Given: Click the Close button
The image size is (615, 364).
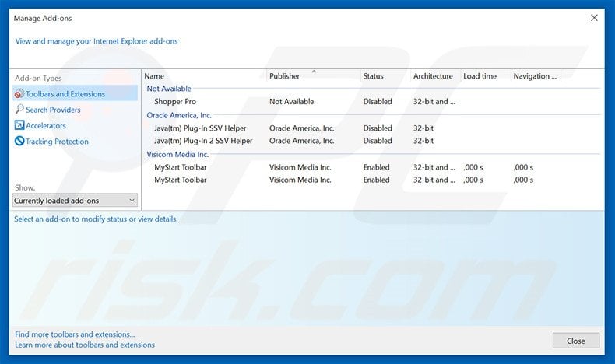Looking at the screenshot, I should pos(576,341).
